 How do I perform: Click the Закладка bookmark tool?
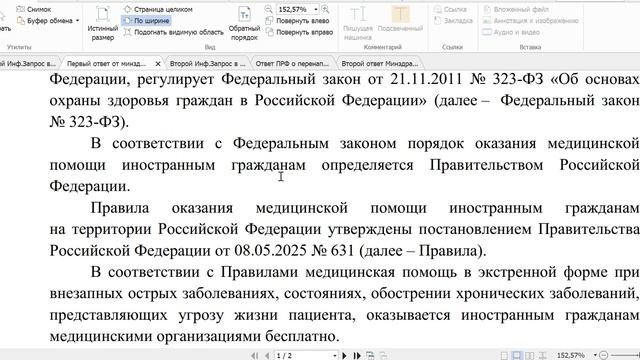[453, 20]
